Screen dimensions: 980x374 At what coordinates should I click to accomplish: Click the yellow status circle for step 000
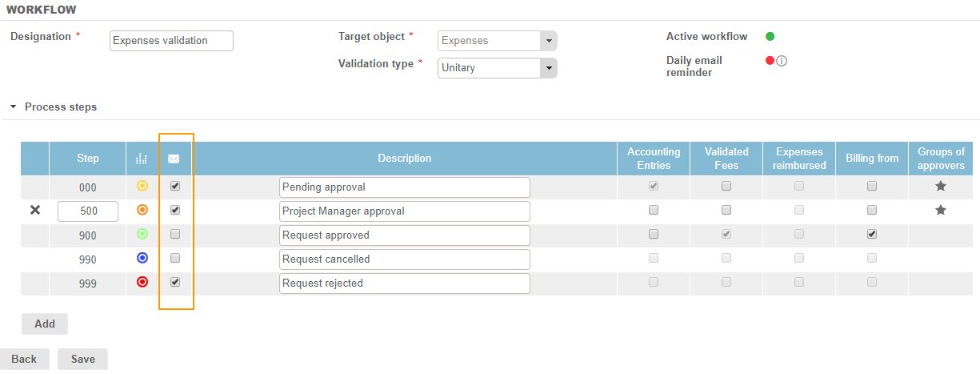coord(142,187)
